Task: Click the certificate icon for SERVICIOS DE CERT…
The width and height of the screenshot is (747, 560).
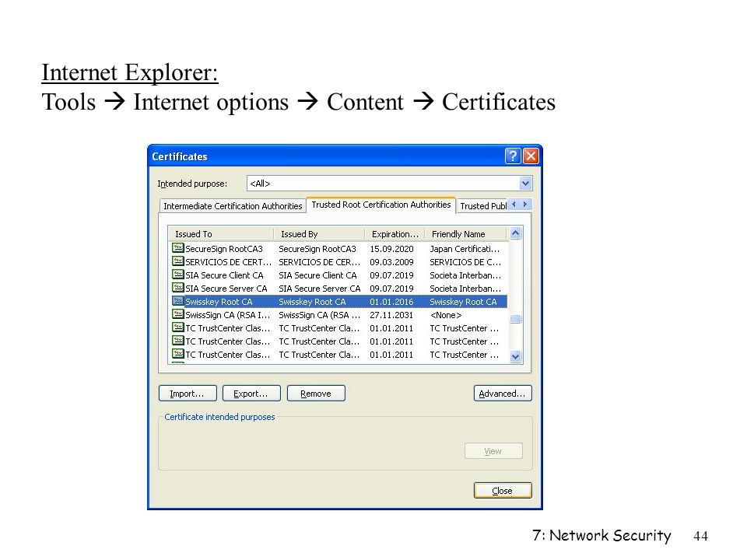Action: [177, 261]
